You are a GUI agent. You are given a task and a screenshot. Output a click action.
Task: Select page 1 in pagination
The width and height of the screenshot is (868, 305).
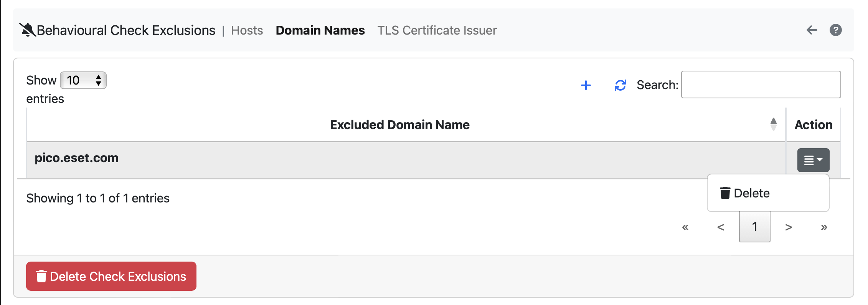(754, 227)
